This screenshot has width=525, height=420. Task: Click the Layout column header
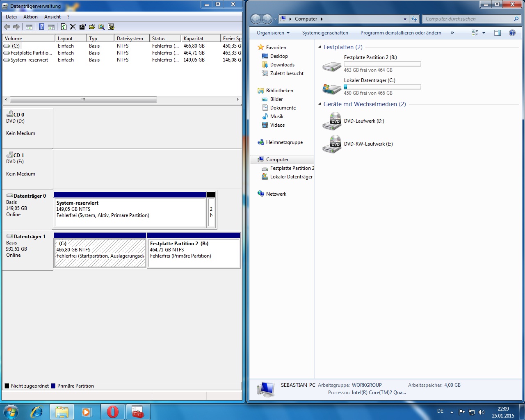click(71, 39)
